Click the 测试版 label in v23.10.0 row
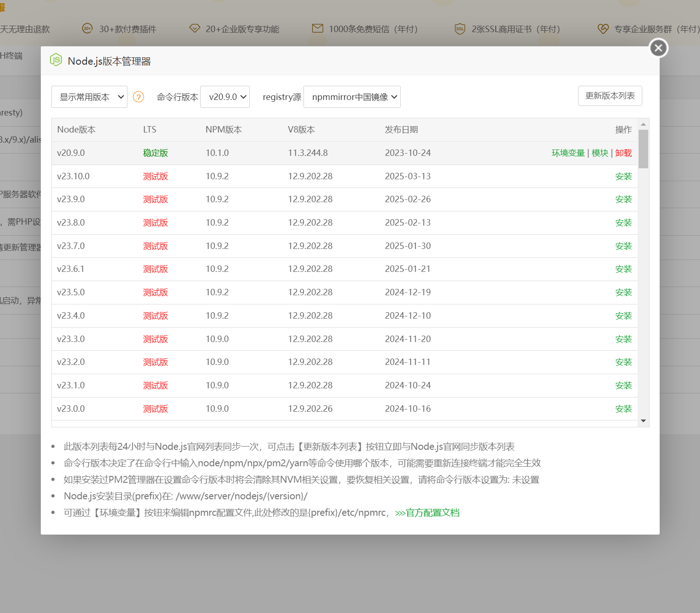 tap(155, 177)
